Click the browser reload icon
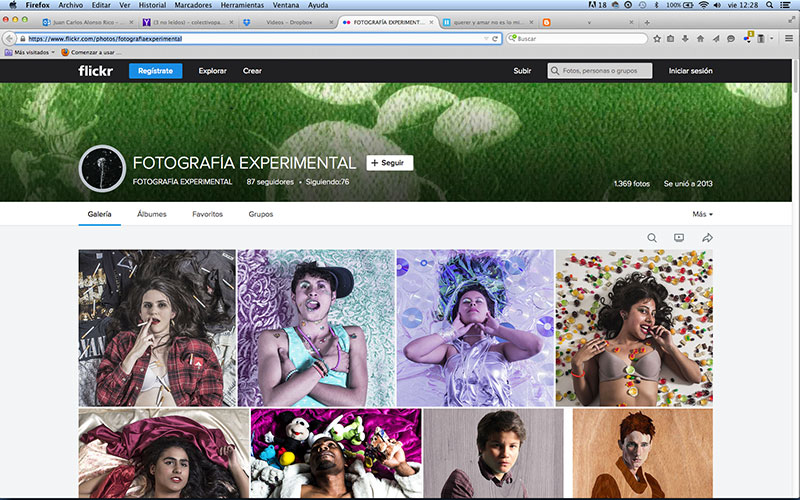Image resolution: width=800 pixels, height=500 pixels. [x=495, y=38]
